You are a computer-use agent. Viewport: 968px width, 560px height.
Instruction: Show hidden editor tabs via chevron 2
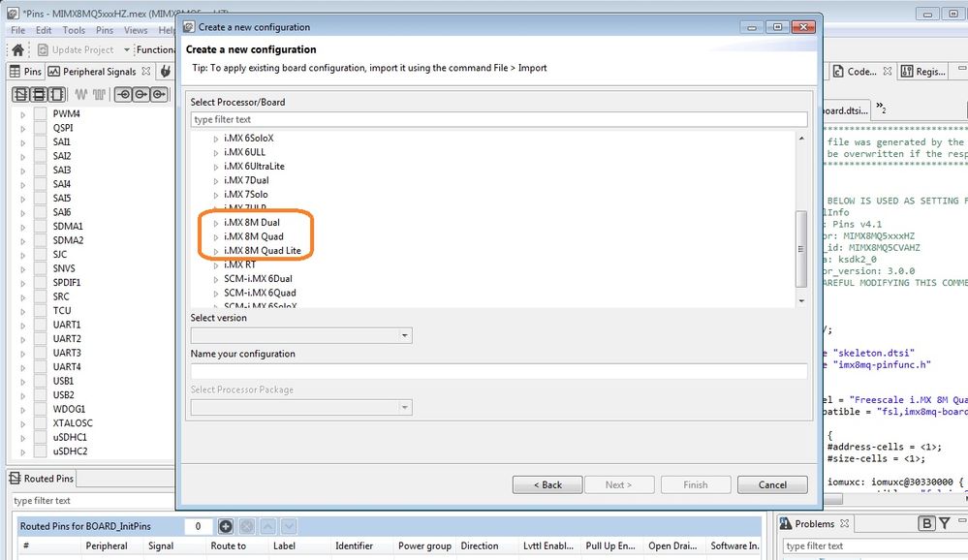coord(881,109)
